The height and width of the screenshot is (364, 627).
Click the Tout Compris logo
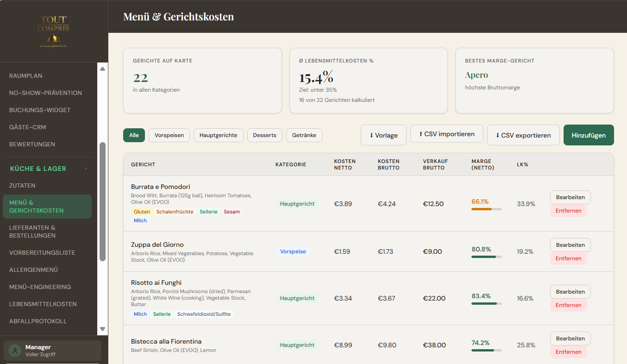click(x=54, y=31)
